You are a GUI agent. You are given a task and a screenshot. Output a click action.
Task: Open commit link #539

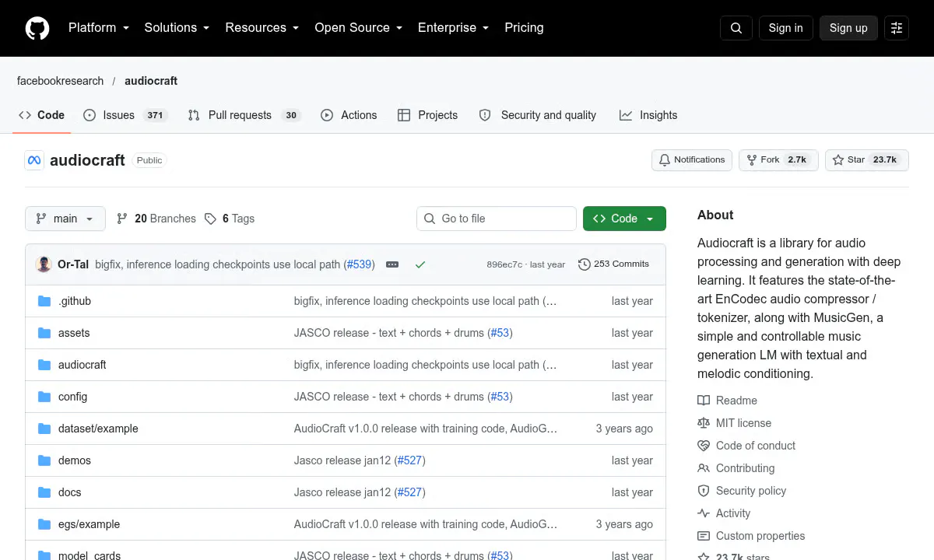[360, 264]
